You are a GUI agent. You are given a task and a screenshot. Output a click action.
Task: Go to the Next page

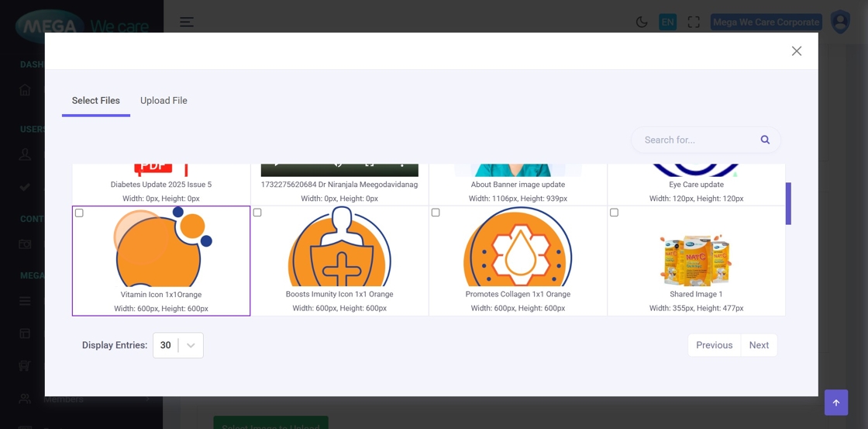point(759,345)
